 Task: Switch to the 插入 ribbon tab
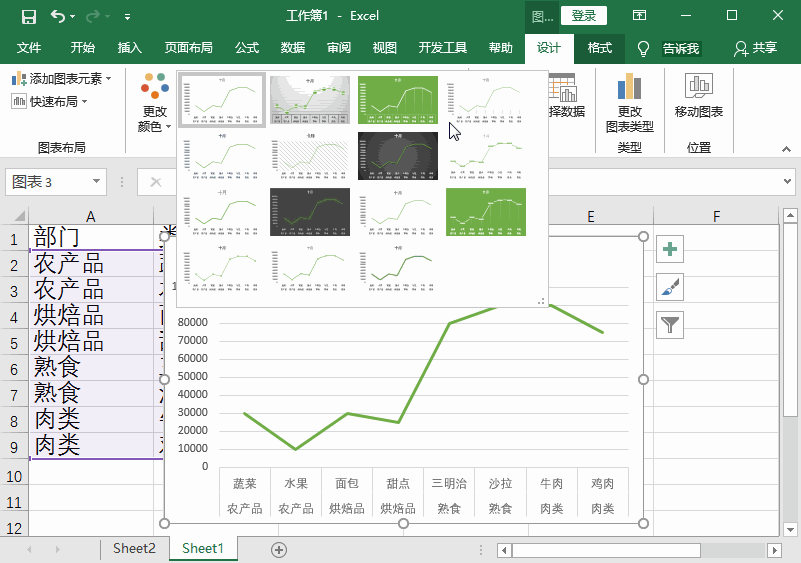(x=130, y=48)
